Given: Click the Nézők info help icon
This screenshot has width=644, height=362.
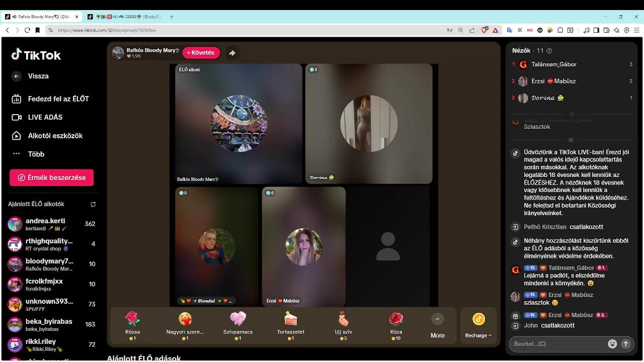Looking at the screenshot, I should 549,51.
